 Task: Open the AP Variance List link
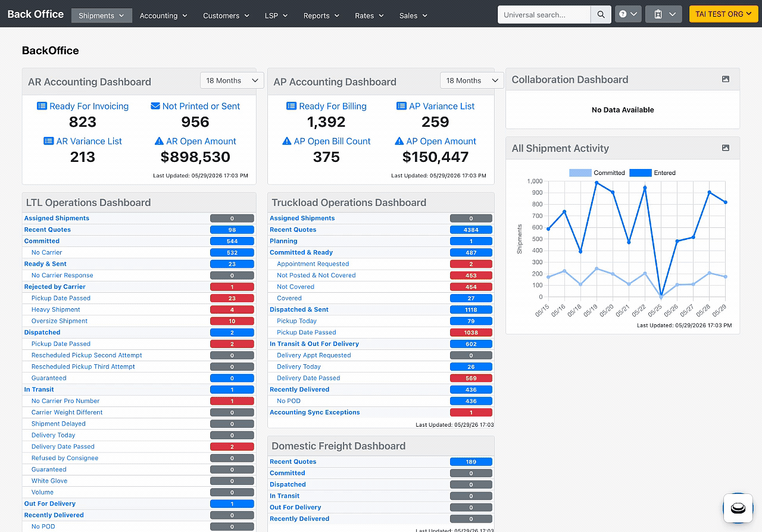442,106
